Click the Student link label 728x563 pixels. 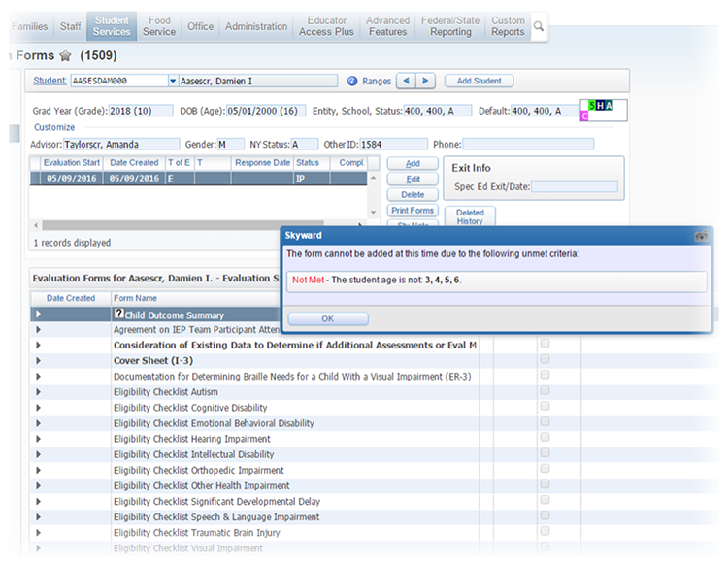(50, 81)
